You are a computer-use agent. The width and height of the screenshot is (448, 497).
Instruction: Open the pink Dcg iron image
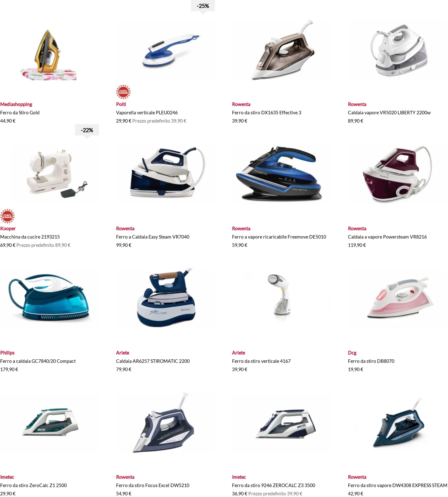click(397, 299)
